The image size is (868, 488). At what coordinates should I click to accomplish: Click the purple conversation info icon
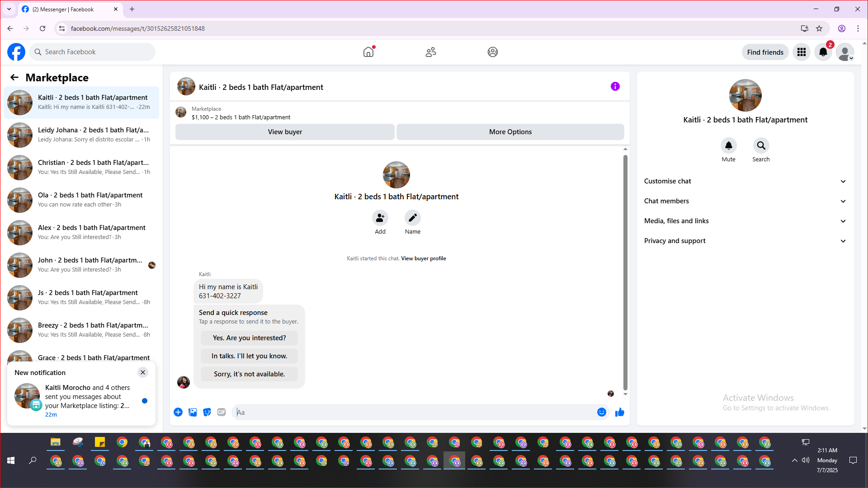(x=615, y=86)
